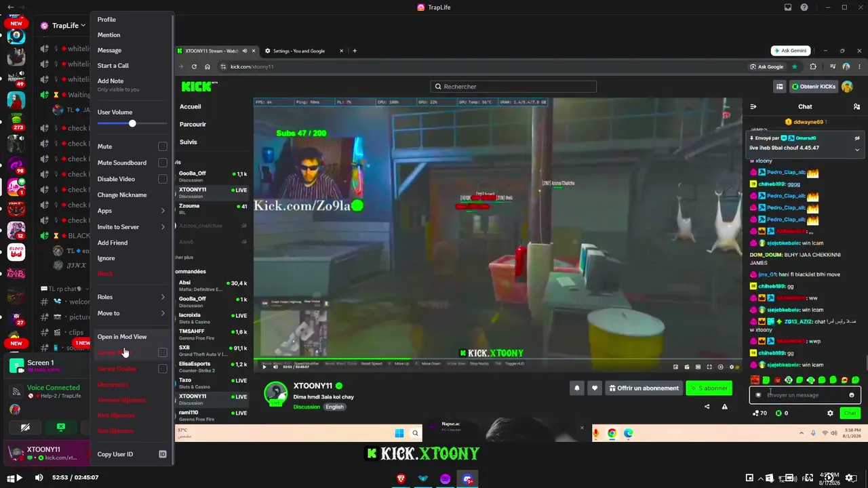Screen dimensions: 868x488
Task: Click the back arrow in the title bar
Action: pyautogui.click(x=10, y=7)
